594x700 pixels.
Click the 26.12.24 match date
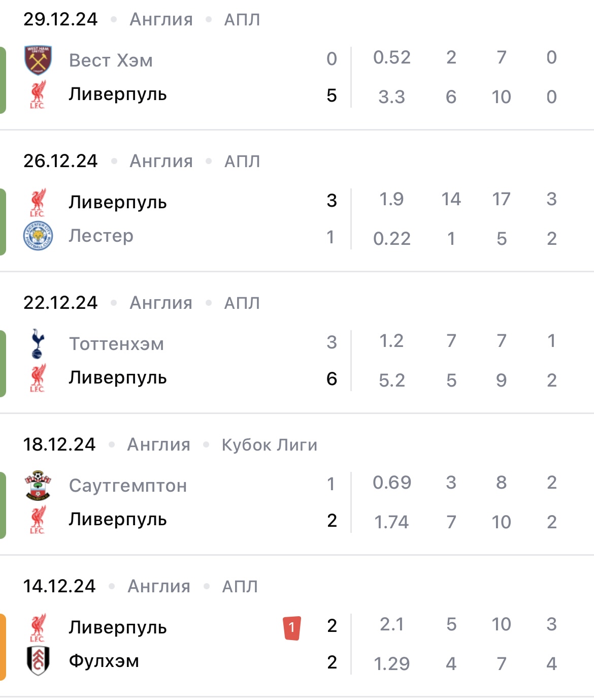tap(60, 162)
